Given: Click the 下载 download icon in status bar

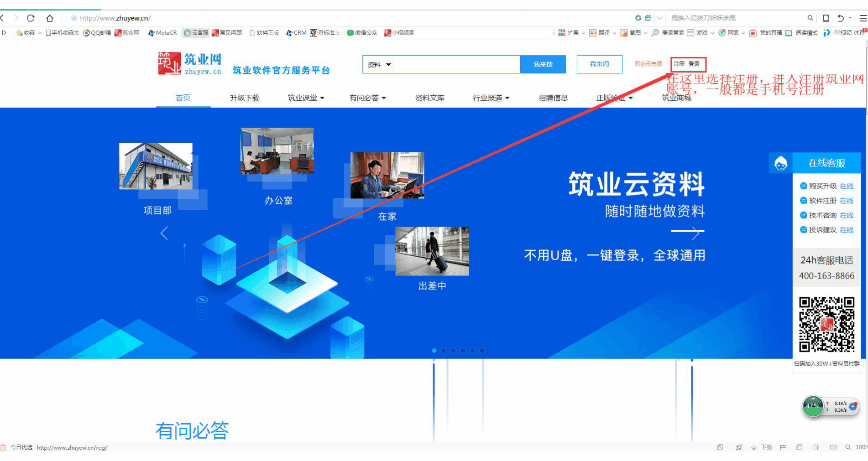Looking at the screenshot, I should 762,447.
